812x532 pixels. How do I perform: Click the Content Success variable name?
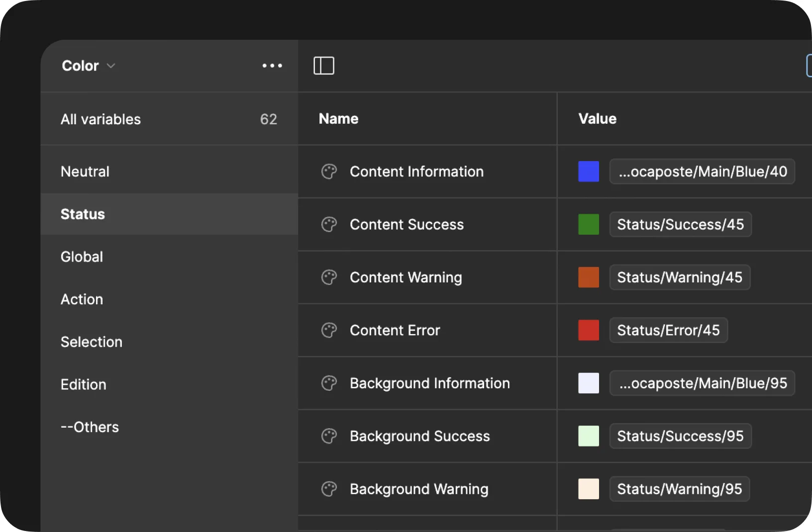[x=406, y=224]
